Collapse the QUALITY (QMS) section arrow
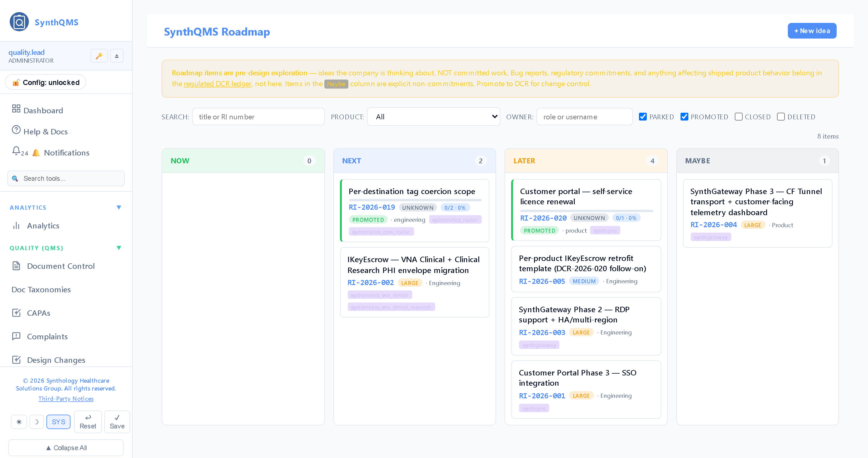This screenshot has width=868, height=458. (x=119, y=248)
